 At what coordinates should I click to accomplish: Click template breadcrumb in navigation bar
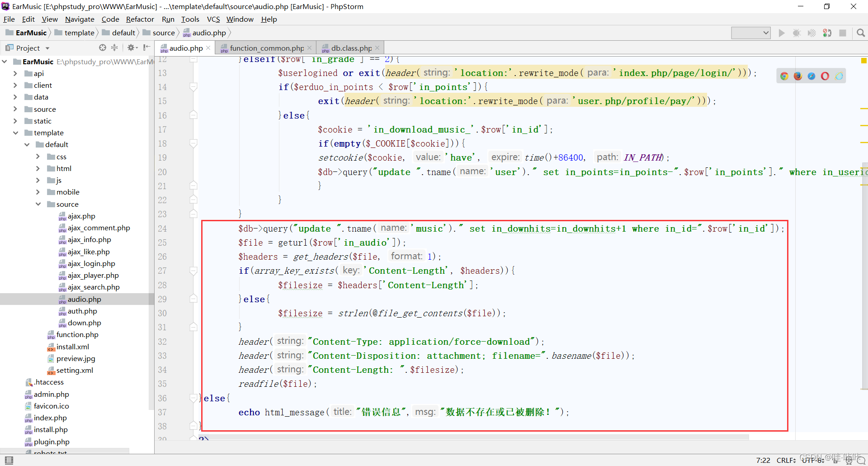75,33
